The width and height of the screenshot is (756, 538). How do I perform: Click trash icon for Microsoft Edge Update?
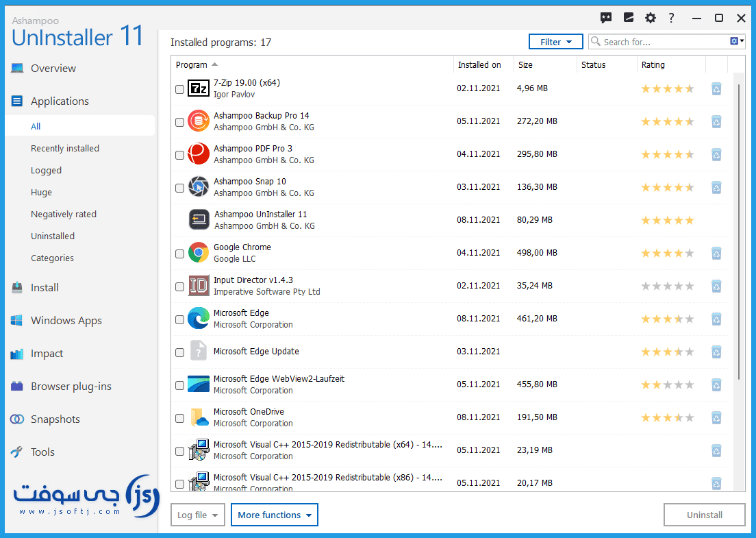pos(716,352)
